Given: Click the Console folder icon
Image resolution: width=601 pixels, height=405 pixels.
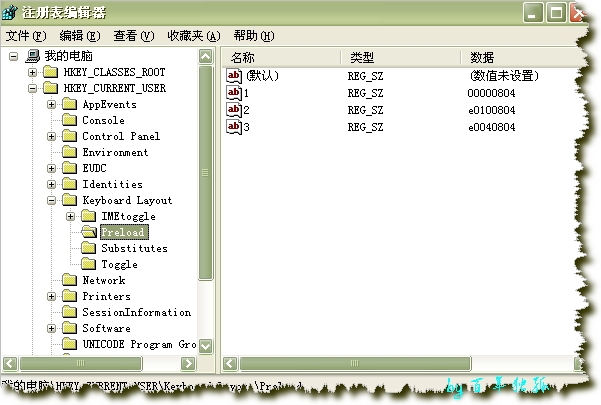Looking at the screenshot, I should tap(69, 120).
